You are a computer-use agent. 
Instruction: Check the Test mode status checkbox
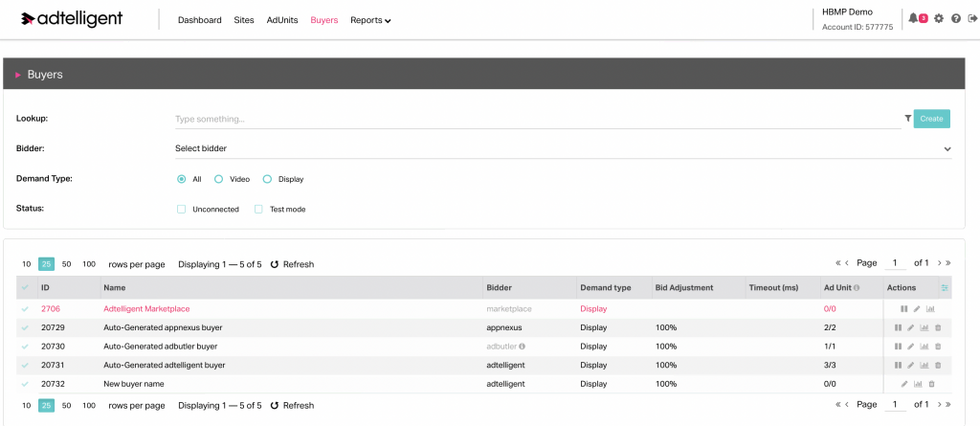pos(258,210)
